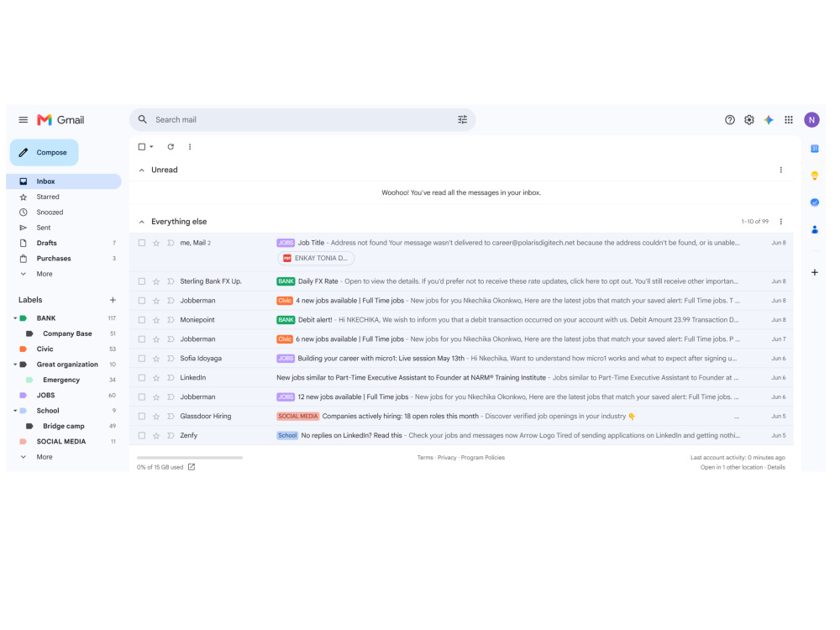Image resolution: width=840 pixels, height=630 pixels.
Task: Mark Glassdoor Hiring email as important
Action: tap(171, 417)
